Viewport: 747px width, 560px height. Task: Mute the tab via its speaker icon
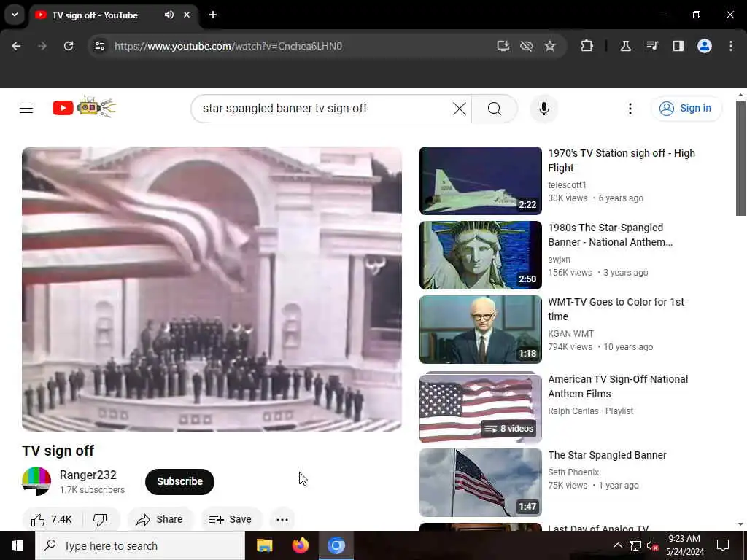pyautogui.click(x=169, y=15)
